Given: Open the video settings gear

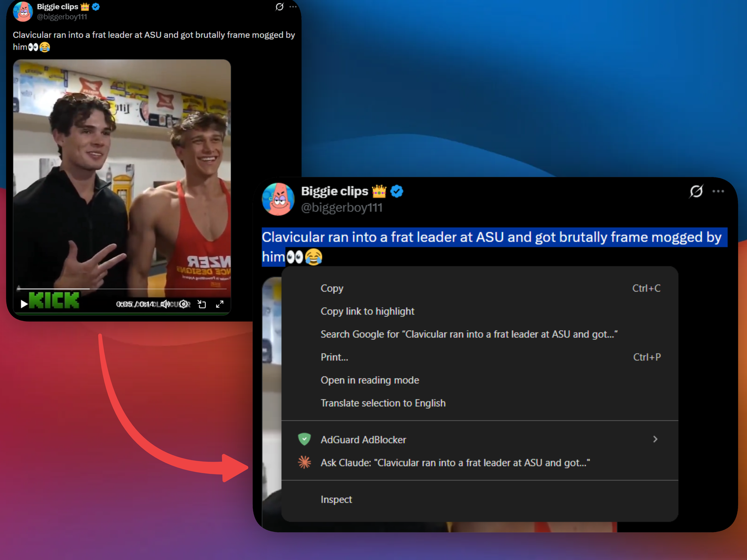Looking at the screenshot, I should coord(183,304).
